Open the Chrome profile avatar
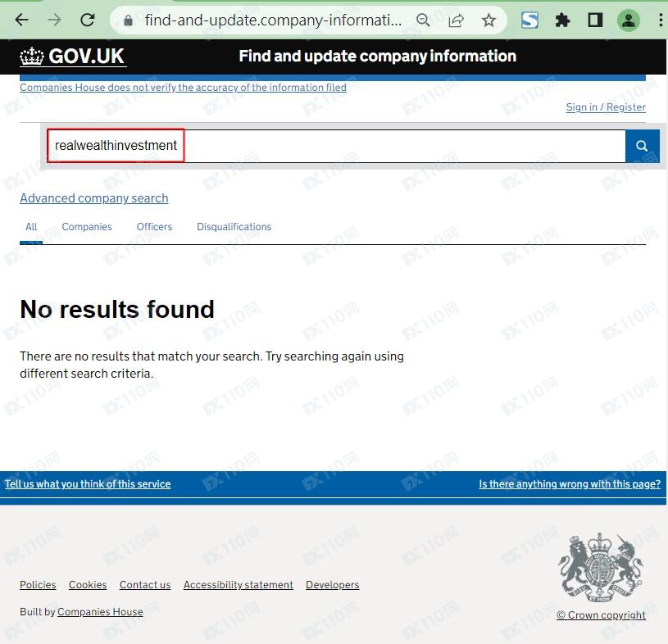The image size is (668, 644). (x=629, y=20)
